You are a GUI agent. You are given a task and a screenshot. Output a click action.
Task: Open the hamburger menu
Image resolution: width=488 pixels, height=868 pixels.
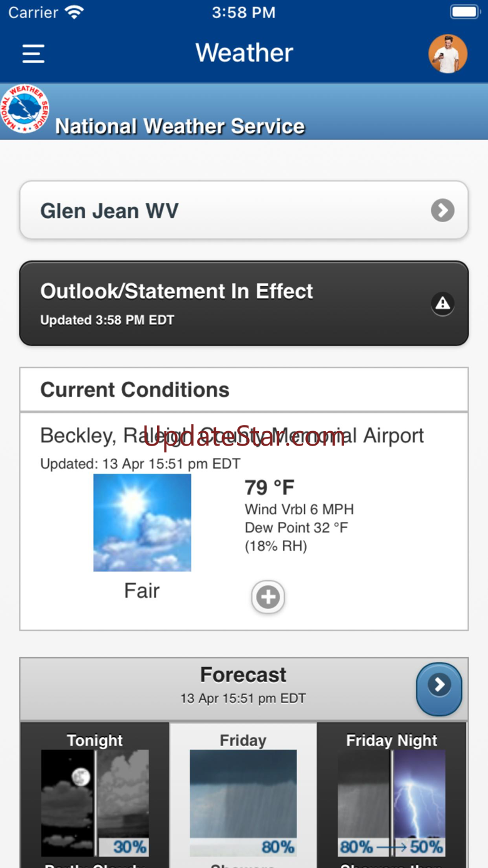[33, 54]
